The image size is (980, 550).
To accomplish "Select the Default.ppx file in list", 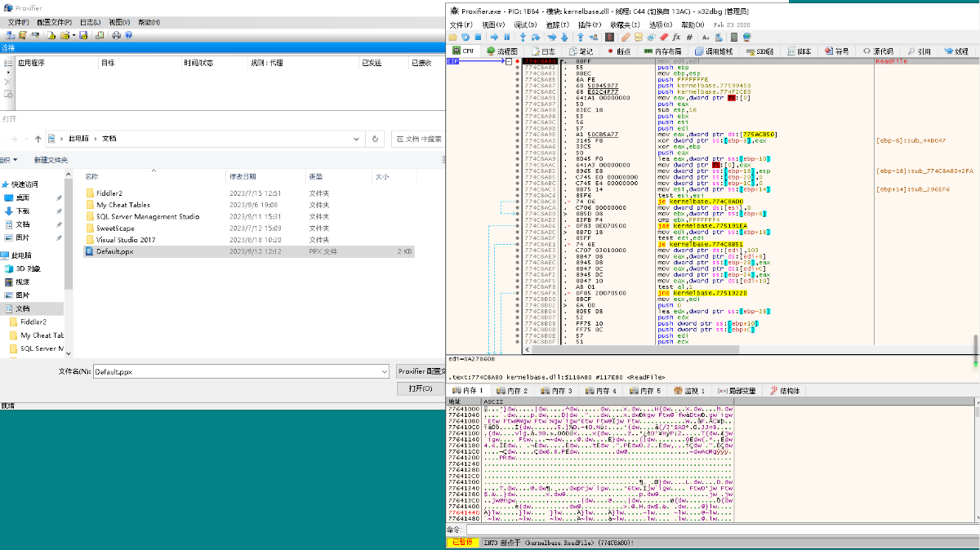I will [x=114, y=251].
